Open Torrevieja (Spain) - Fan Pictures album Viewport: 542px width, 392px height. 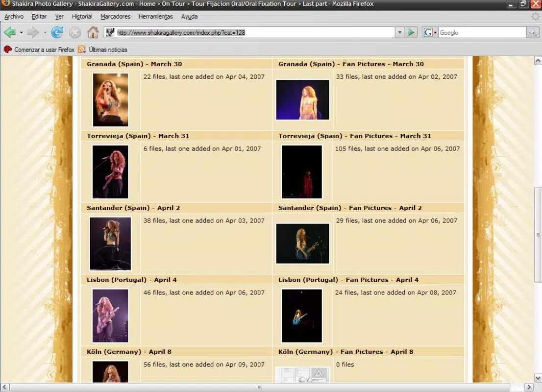point(355,136)
